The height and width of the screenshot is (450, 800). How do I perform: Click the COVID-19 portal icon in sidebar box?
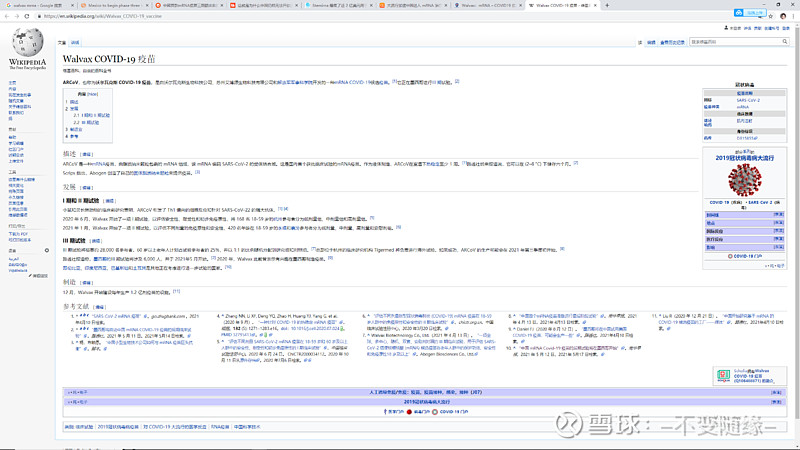coord(730,256)
